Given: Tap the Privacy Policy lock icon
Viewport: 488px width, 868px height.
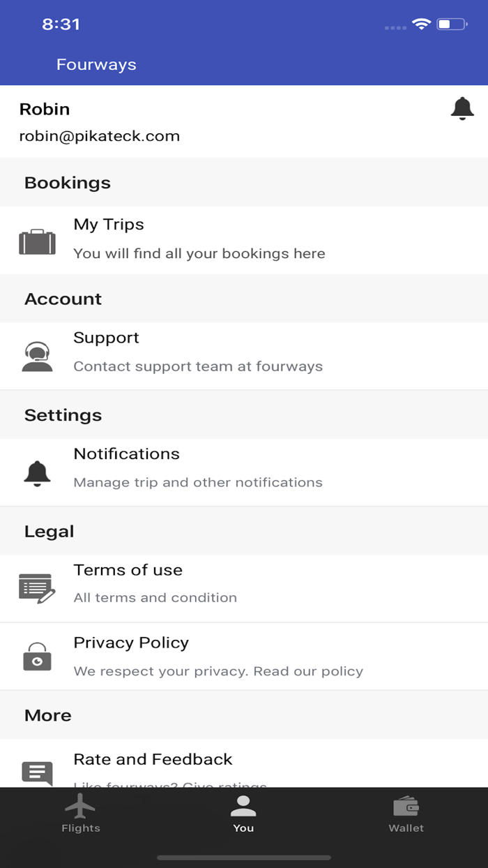Looking at the screenshot, I should [37, 657].
